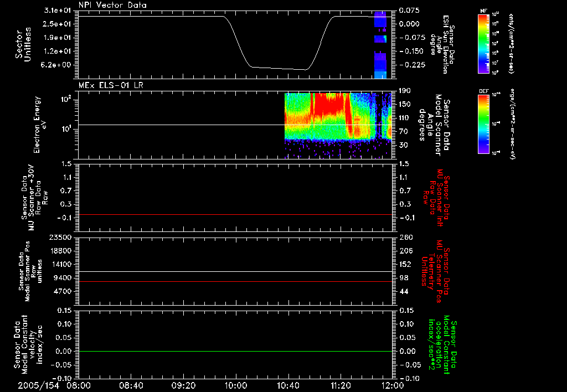Screen dimensions: 567x392
Task: Click the 206 telemetry tick value
Action: [x=406, y=251]
